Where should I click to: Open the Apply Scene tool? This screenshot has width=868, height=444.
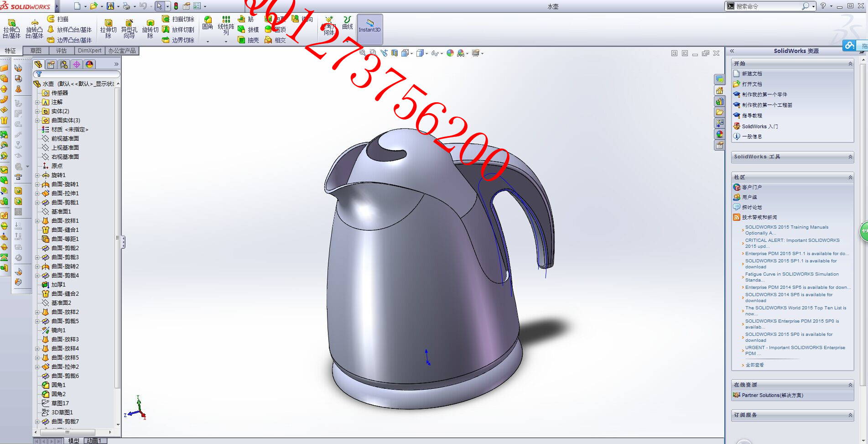[x=461, y=53]
